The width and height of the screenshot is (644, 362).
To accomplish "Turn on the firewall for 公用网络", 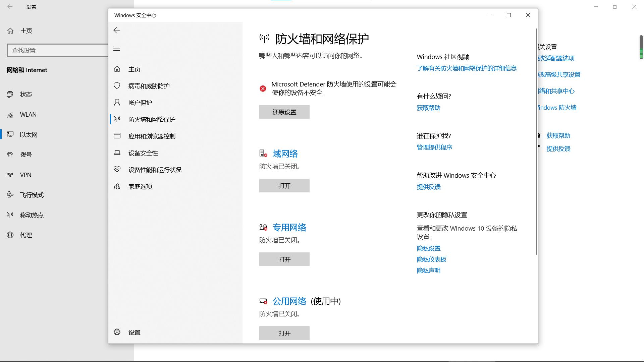I will click(284, 333).
